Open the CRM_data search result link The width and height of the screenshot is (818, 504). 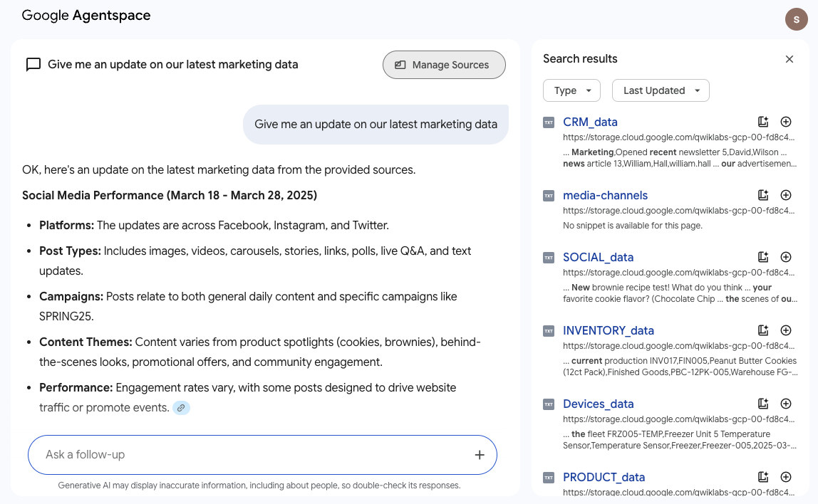point(590,122)
